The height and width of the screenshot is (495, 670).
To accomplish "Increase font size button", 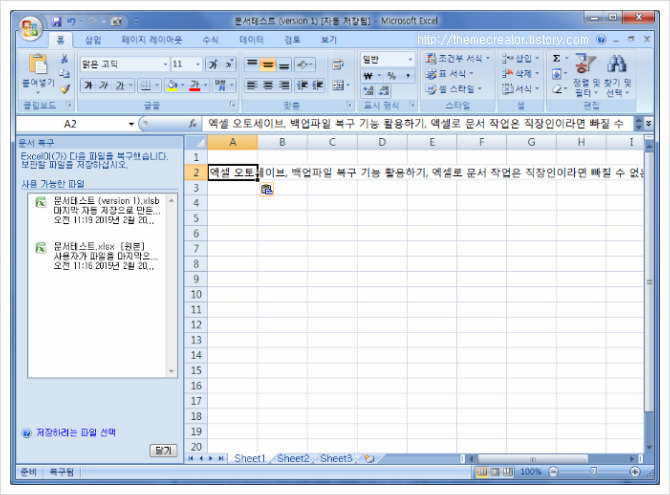I will [213, 64].
